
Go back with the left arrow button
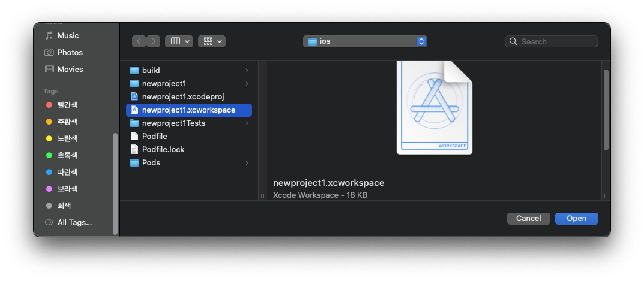tap(139, 41)
